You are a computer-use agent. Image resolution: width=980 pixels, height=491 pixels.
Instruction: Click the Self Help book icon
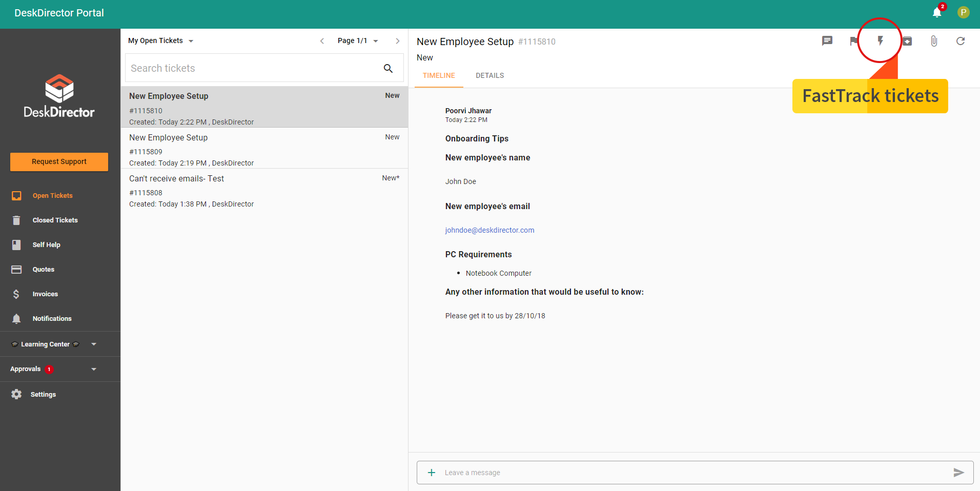[16, 245]
